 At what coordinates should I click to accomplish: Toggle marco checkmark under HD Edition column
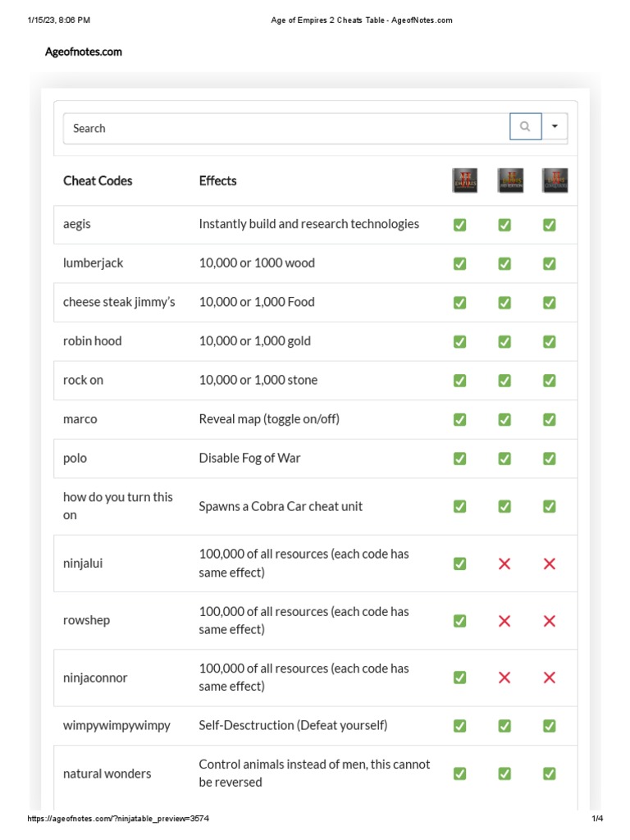click(x=504, y=419)
